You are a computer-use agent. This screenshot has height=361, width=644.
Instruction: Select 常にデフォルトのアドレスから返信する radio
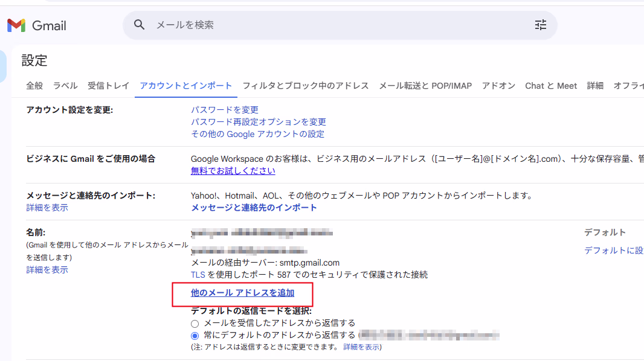[195, 336]
